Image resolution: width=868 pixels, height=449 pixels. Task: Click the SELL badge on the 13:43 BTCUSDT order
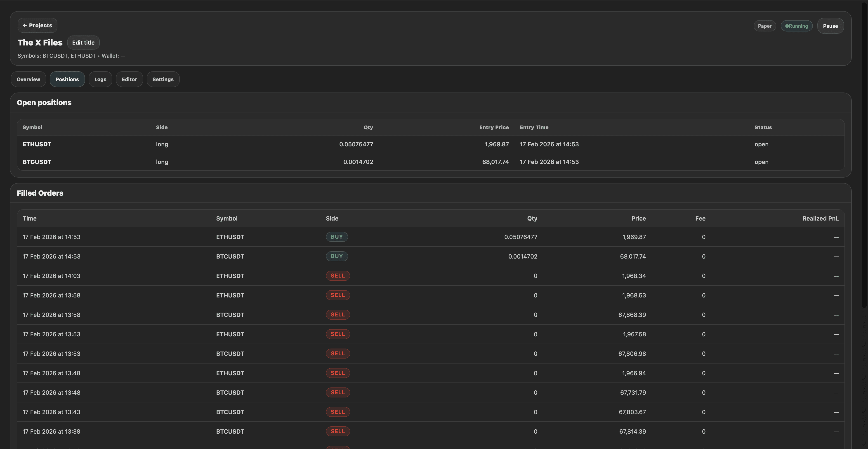(338, 412)
